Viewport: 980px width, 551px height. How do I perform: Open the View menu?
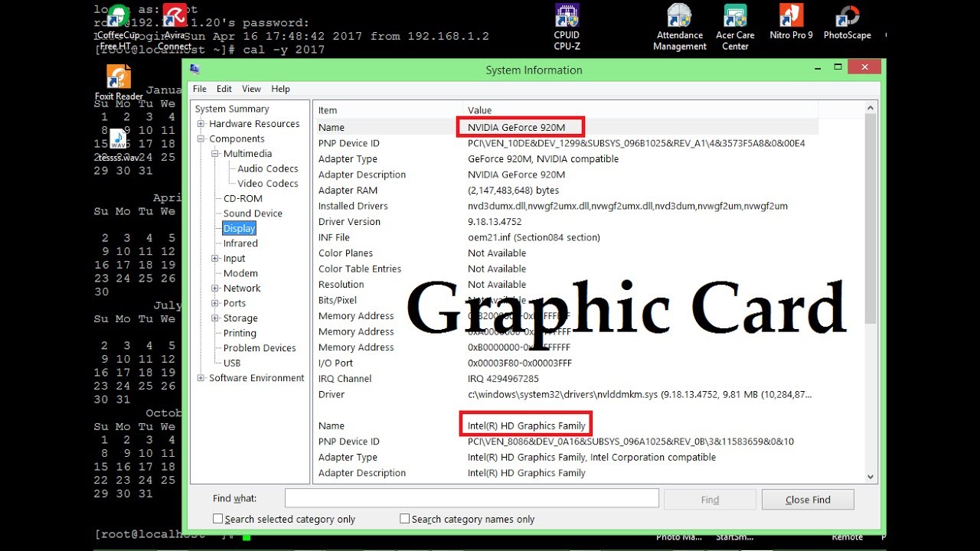(x=251, y=89)
